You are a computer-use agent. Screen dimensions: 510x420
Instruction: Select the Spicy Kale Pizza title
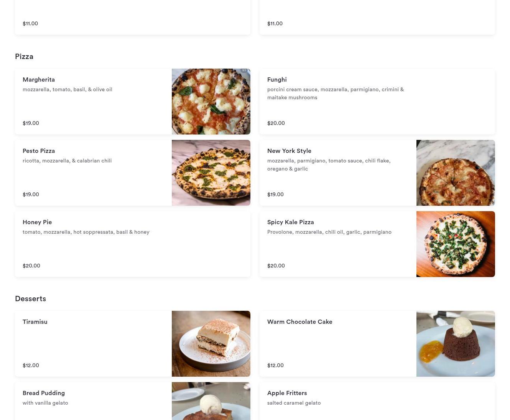[x=290, y=222]
